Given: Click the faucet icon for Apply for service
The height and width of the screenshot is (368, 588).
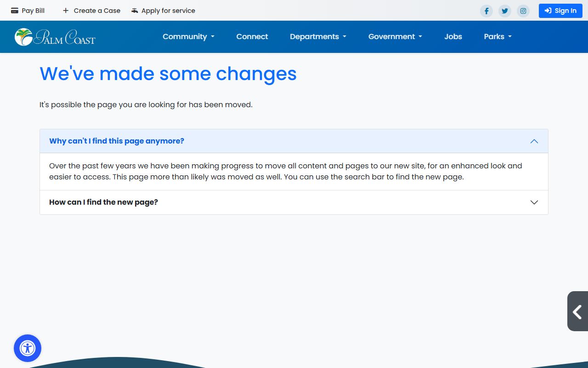Looking at the screenshot, I should [x=135, y=11].
